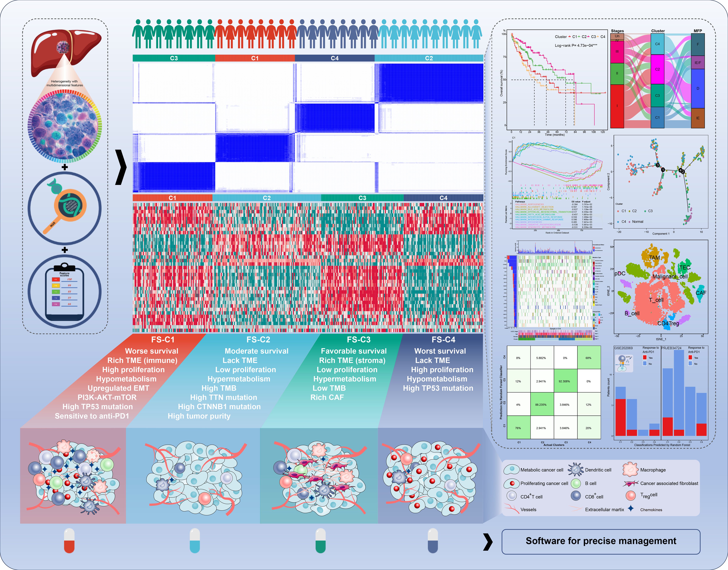Viewport: 728px width, 570px height.
Task: Click the CD4+ T cell legend icon
Action: click(x=511, y=496)
